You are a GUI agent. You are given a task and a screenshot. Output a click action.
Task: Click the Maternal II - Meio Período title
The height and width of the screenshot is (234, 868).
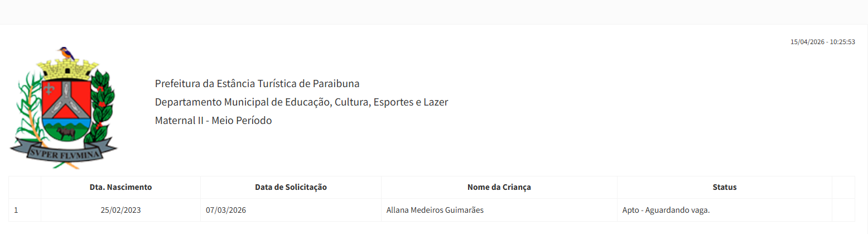pos(213,120)
